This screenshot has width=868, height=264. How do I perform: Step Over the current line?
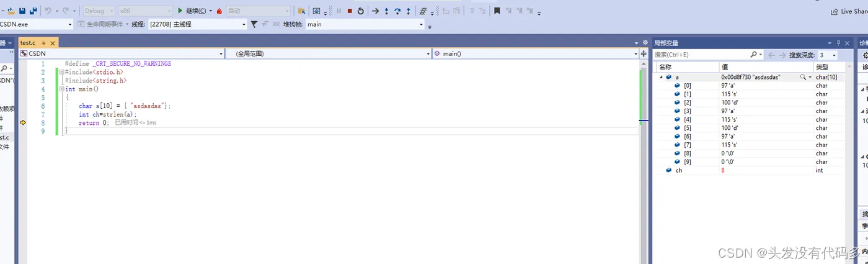(x=397, y=11)
